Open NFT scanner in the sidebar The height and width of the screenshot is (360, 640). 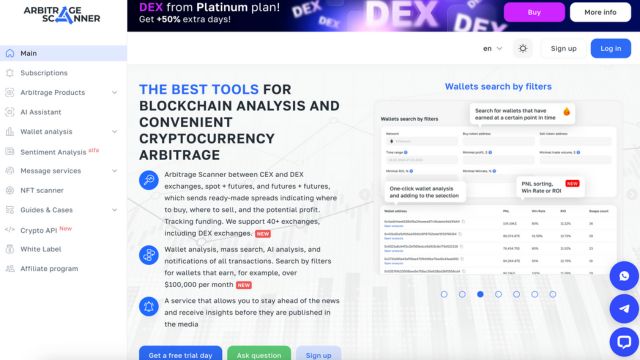tap(42, 191)
